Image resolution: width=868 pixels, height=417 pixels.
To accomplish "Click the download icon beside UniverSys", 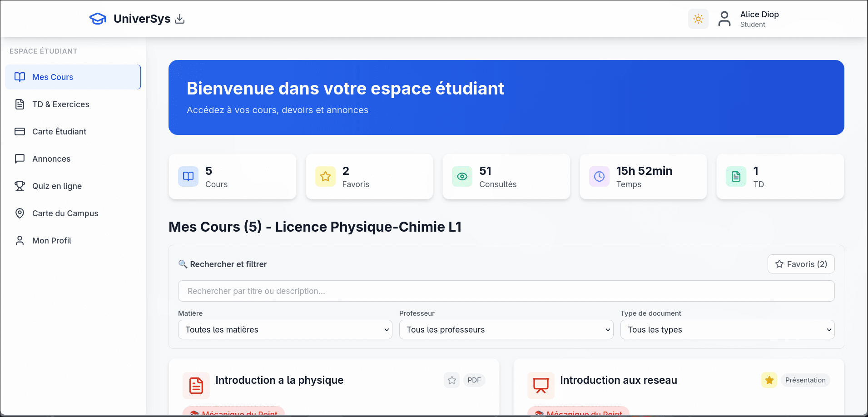I will (180, 19).
